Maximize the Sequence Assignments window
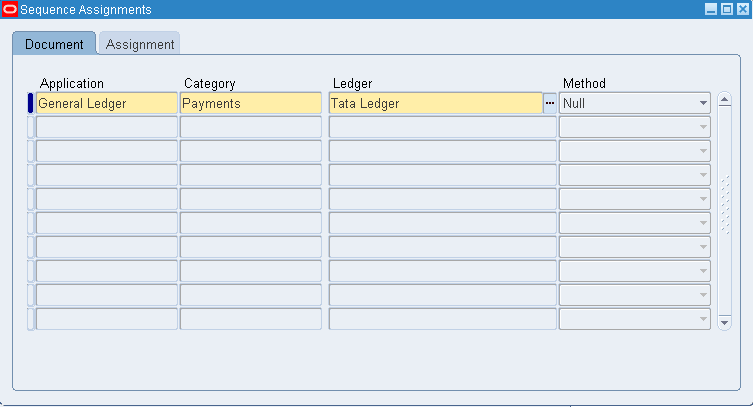This screenshot has height=407, width=753. [x=726, y=9]
